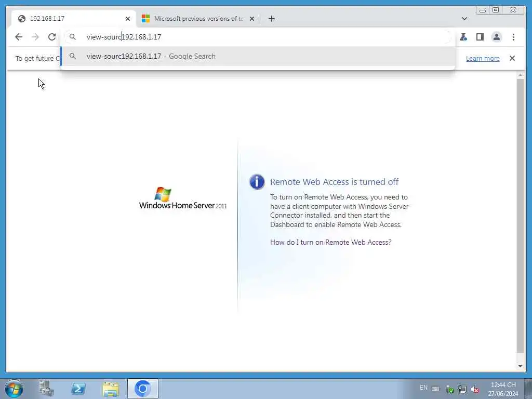Viewport: 532px width, 399px height.
Task: Click the scrollbar up arrow
Action: pyautogui.click(x=520, y=75)
